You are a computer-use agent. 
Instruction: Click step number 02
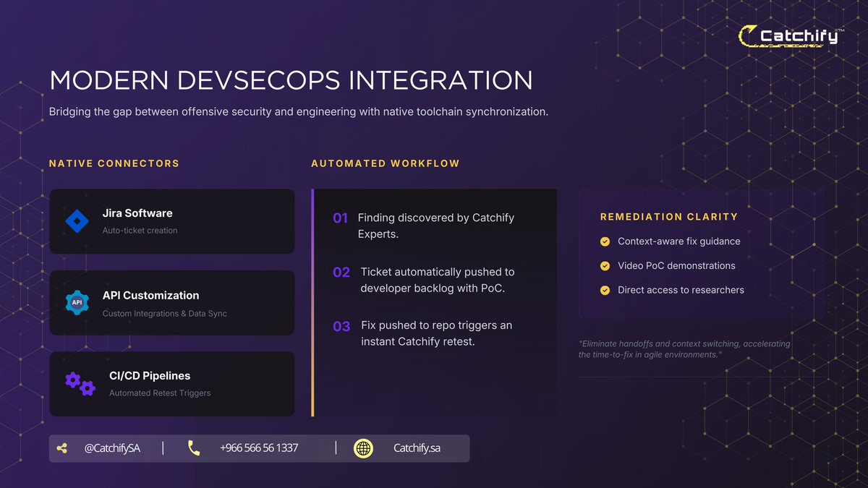click(341, 273)
